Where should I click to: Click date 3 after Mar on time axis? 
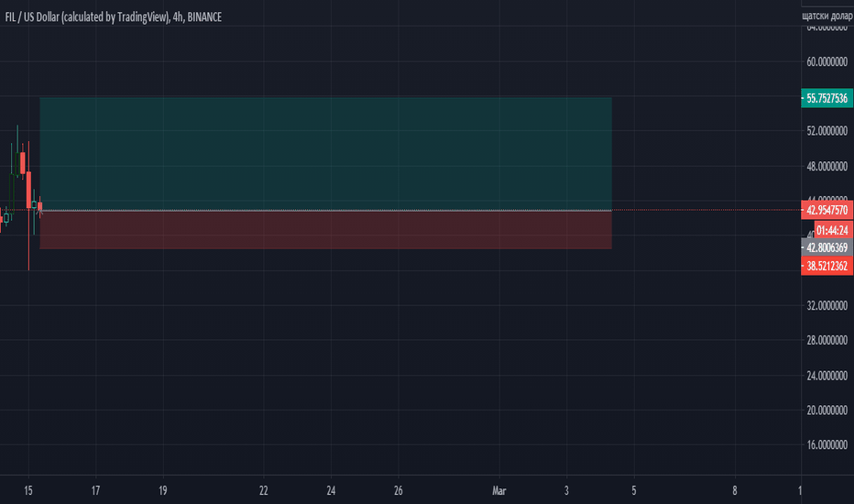coord(566,491)
